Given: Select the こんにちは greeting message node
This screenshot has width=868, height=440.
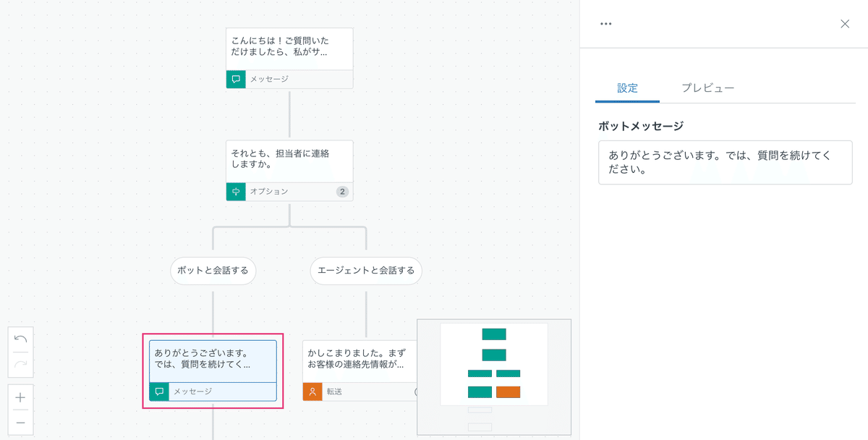Looking at the screenshot, I should (289, 58).
